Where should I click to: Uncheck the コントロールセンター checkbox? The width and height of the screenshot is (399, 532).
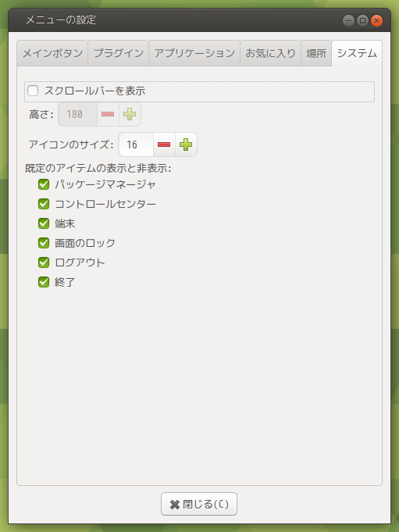click(44, 204)
